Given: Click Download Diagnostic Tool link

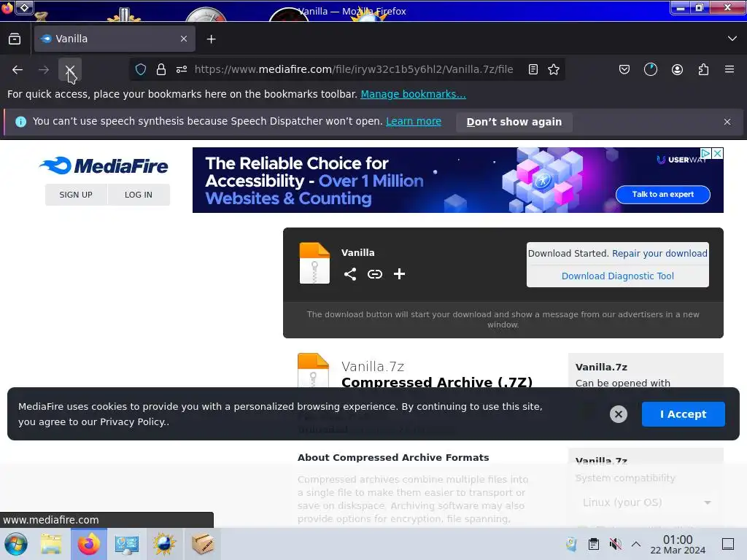Looking at the screenshot, I should pyautogui.click(x=617, y=276).
